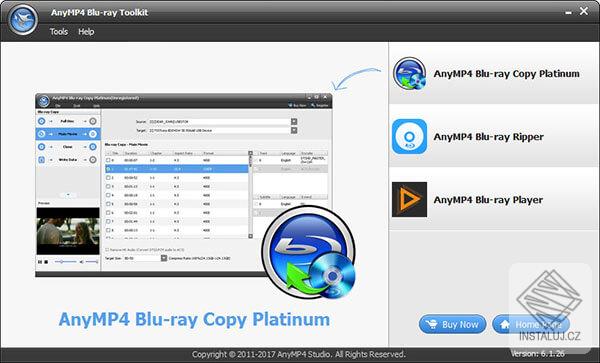Minimize the Blu-ray Toolkit window
The image size is (600, 363).
click(569, 12)
